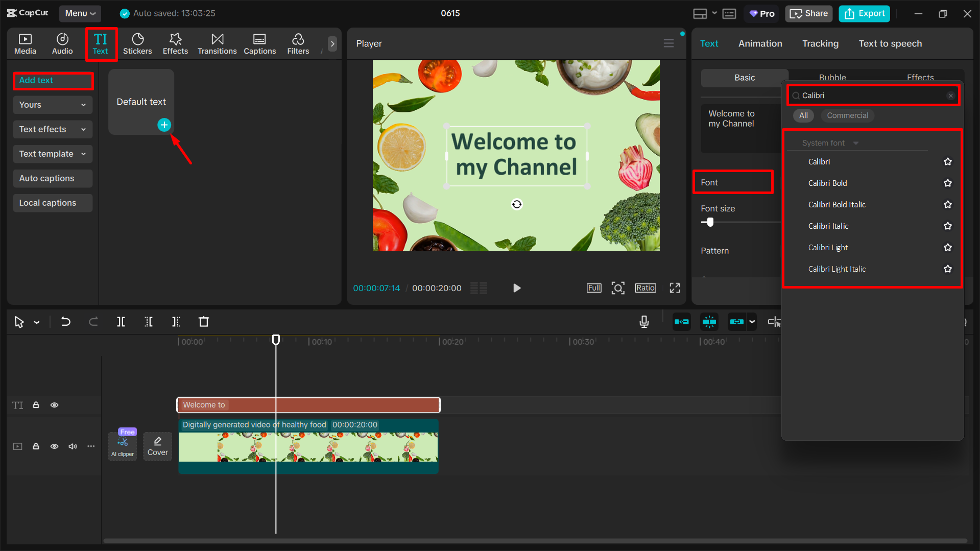The width and height of the screenshot is (980, 551).
Task: Open the Filters panel
Action: coord(298,43)
